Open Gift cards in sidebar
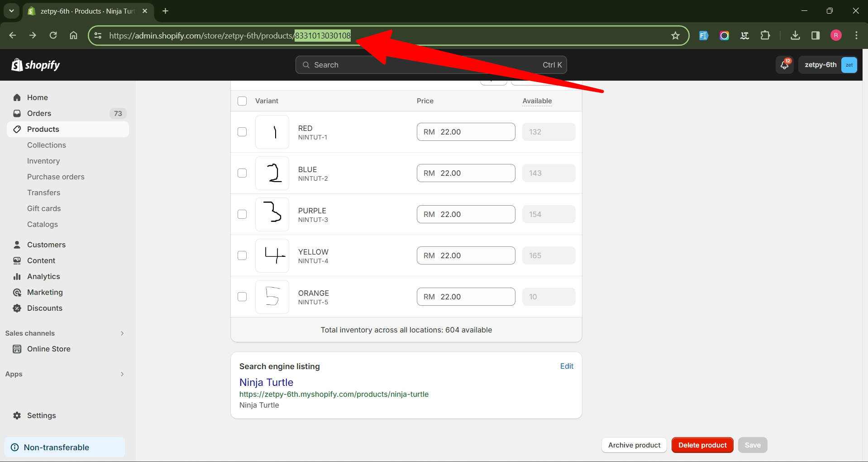868x462 pixels. tap(44, 208)
